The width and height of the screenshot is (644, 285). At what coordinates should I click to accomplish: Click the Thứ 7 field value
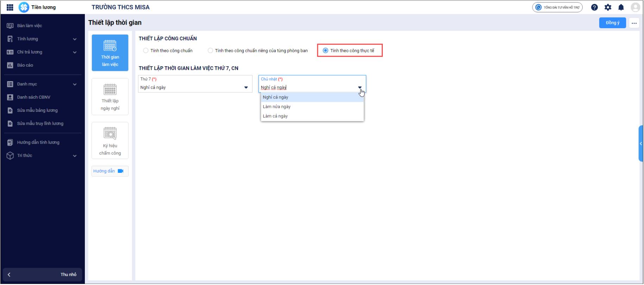click(153, 87)
